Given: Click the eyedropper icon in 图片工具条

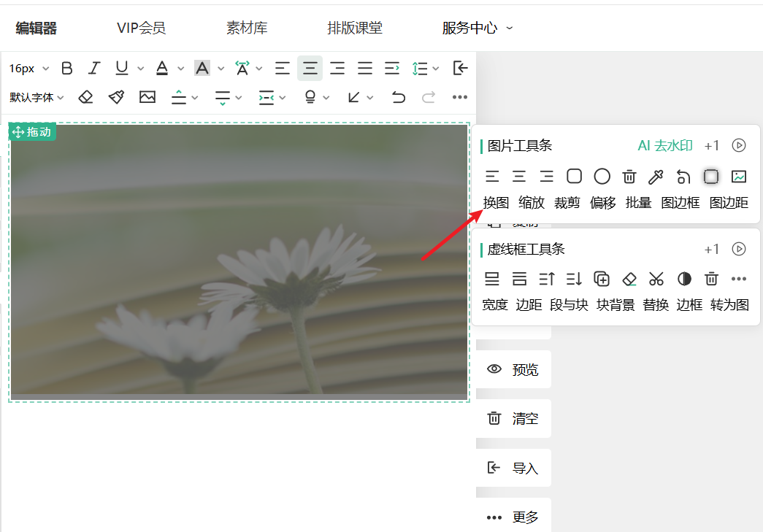Looking at the screenshot, I should click(x=656, y=177).
